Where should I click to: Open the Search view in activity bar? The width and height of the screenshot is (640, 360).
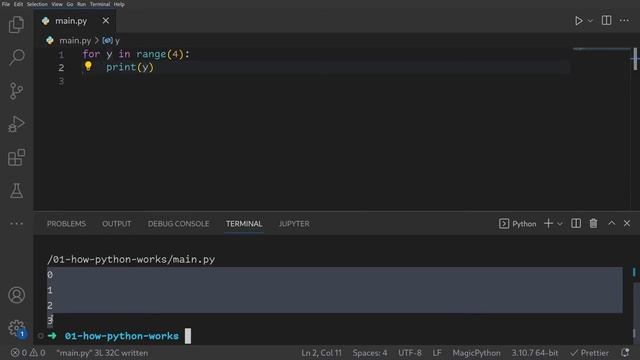(x=16, y=57)
